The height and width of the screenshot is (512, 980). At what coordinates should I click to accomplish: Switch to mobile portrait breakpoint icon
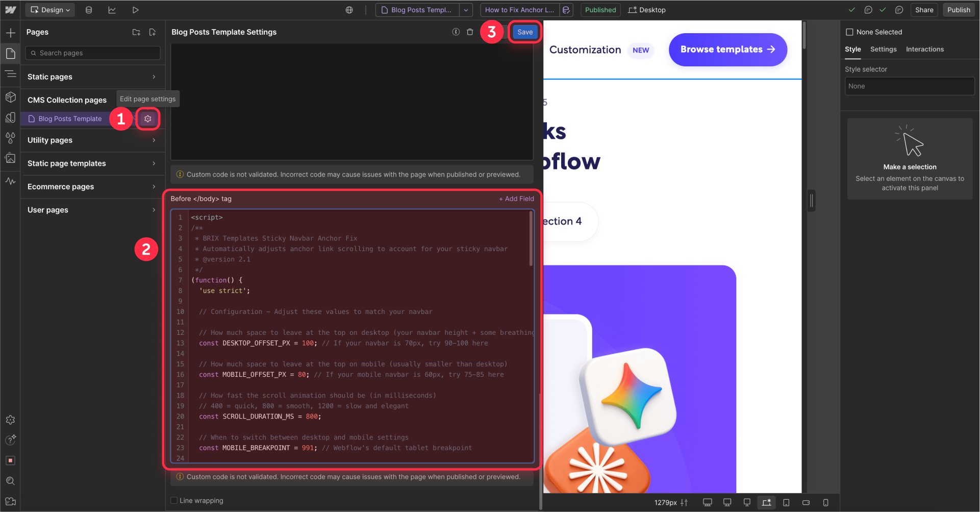[825, 502]
